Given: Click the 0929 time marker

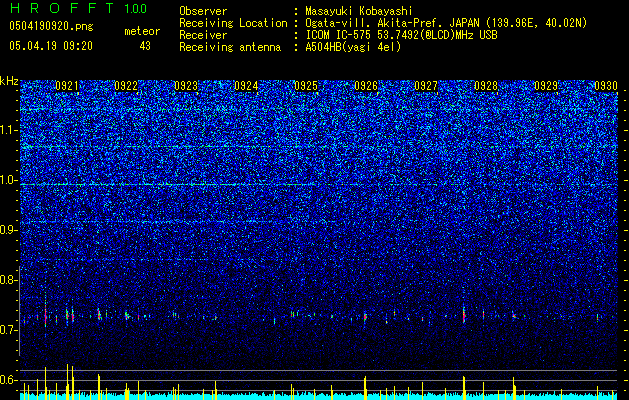Looking at the screenshot, I should coord(546,86).
